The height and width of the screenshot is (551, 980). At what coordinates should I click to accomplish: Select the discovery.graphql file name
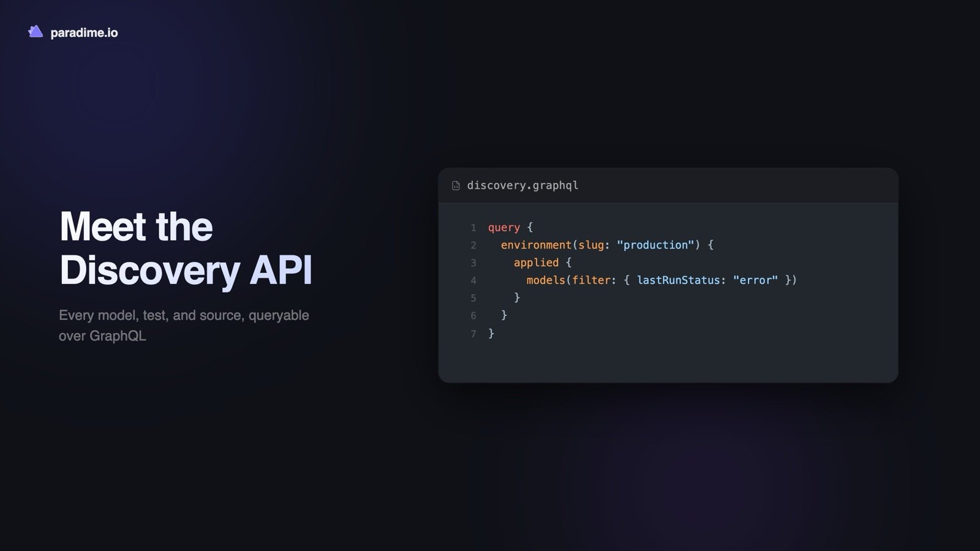(522, 186)
